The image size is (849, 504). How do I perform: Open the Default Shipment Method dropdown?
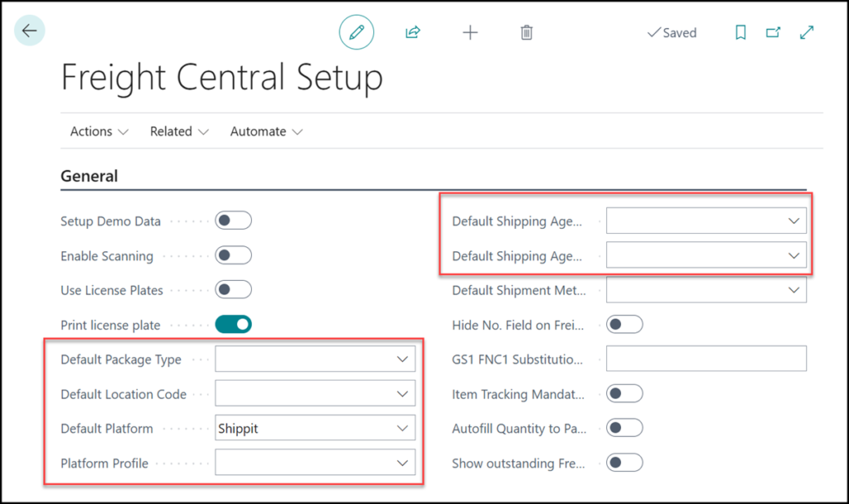(793, 290)
